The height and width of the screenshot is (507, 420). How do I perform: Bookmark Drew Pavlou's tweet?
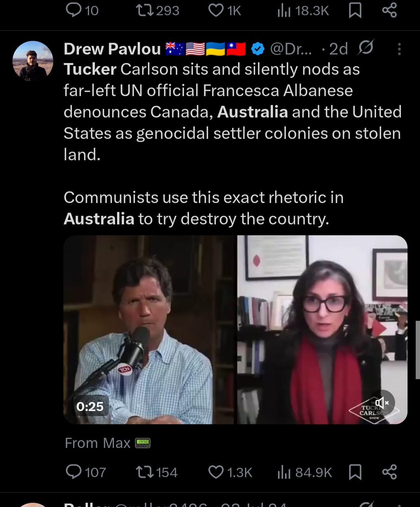[x=355, y=472]
